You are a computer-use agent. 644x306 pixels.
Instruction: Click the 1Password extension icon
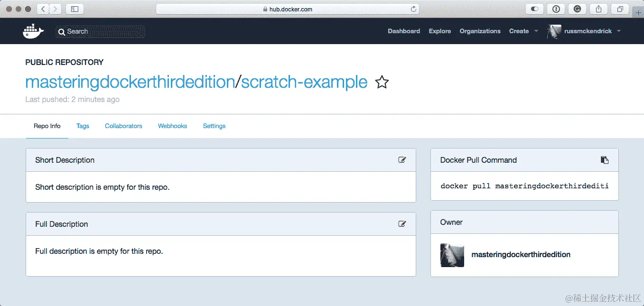pyautogui.click(x=556, y=9)
